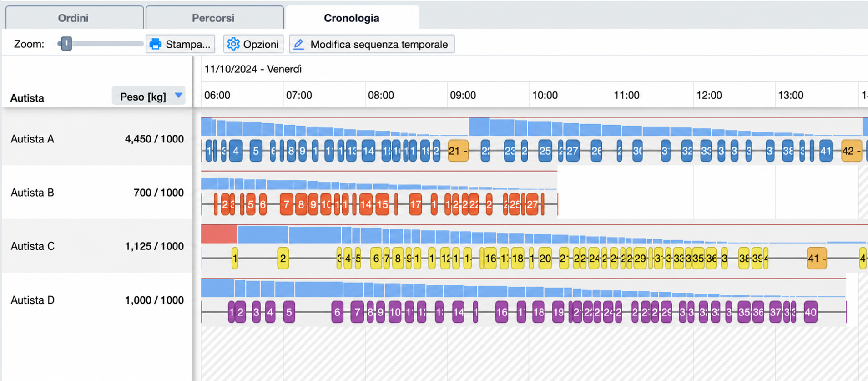Click Modifica sequenza temporale label
This screenshot has width=868, height=381.
(379, 44)
